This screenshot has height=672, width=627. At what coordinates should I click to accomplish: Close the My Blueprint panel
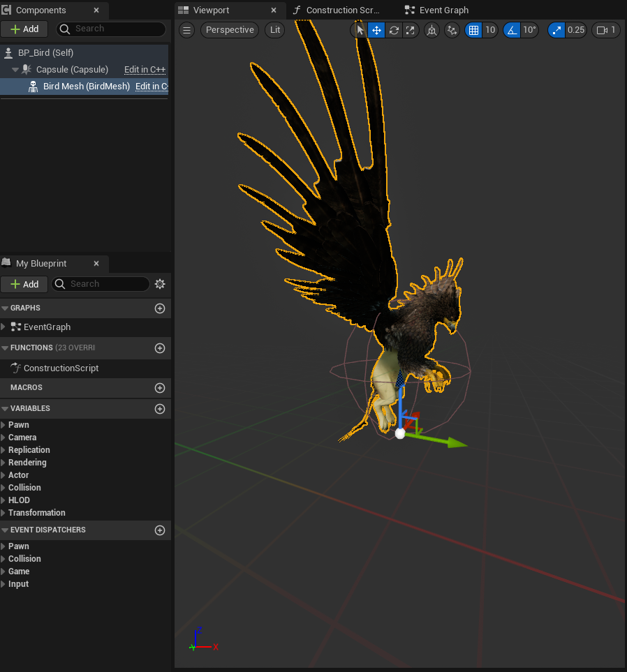coord(96,264)
